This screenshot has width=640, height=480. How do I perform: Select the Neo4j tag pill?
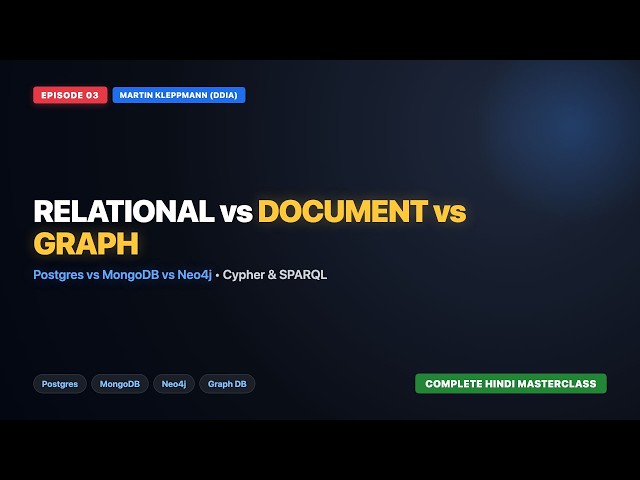point(174,384)
